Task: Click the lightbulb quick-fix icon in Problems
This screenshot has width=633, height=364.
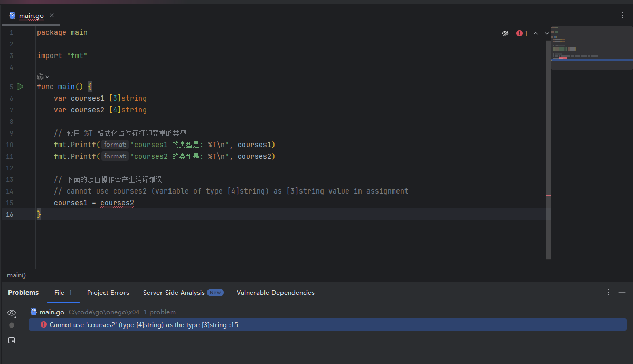Action: click(12, 327)
